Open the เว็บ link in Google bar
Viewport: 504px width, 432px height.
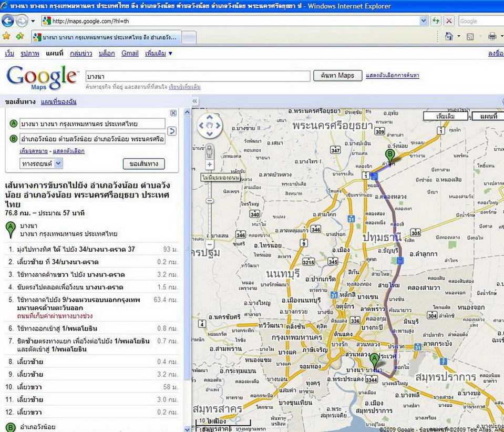pyautogui.click(x=9, y=54)
